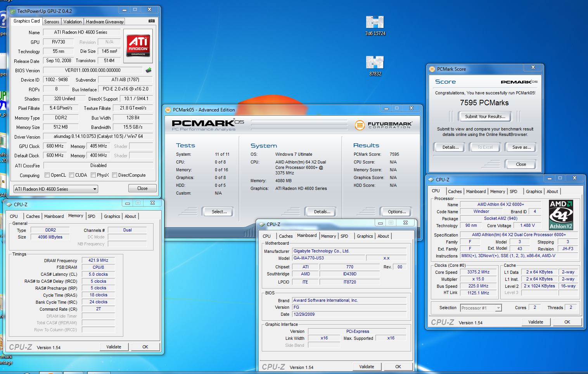Click Validate in CPU-Z mainboard window
Screen dimensions: 588x374
[x=367, y=367]
